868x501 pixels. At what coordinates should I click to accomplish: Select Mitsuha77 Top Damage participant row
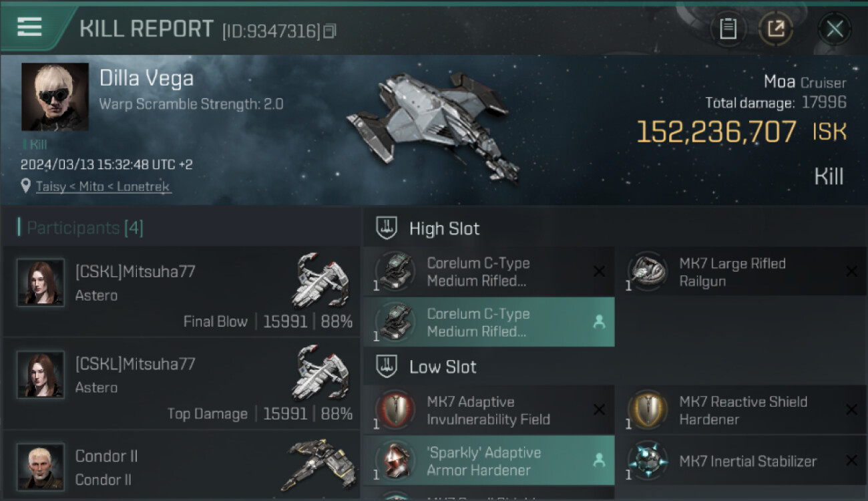click(182, 384)
